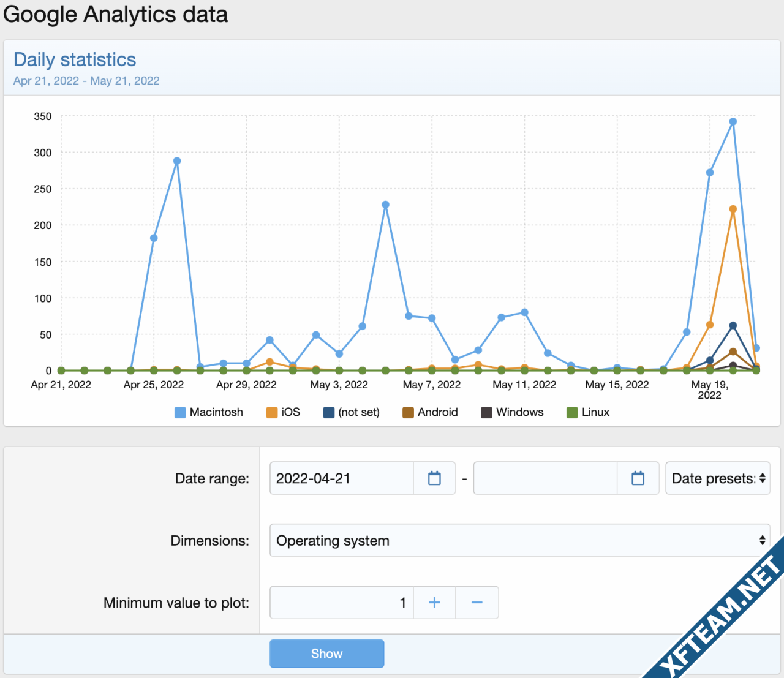
Task: Expand the Operating system dimensions dropdown
Action: (519, 541)
